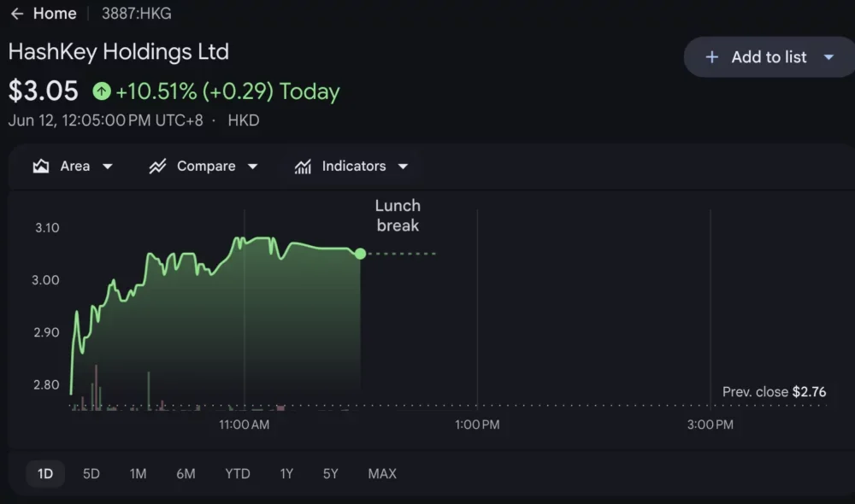Click the $3.05 current price
Image resolution: width=855 pixels, height=504 pixels.
pyautogui.click(x=43, y=91)
